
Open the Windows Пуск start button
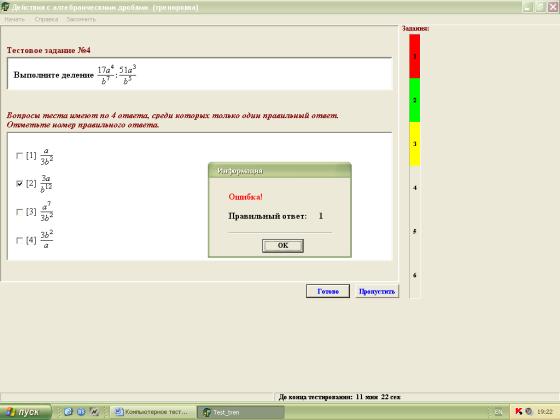[x=25, y=412]
